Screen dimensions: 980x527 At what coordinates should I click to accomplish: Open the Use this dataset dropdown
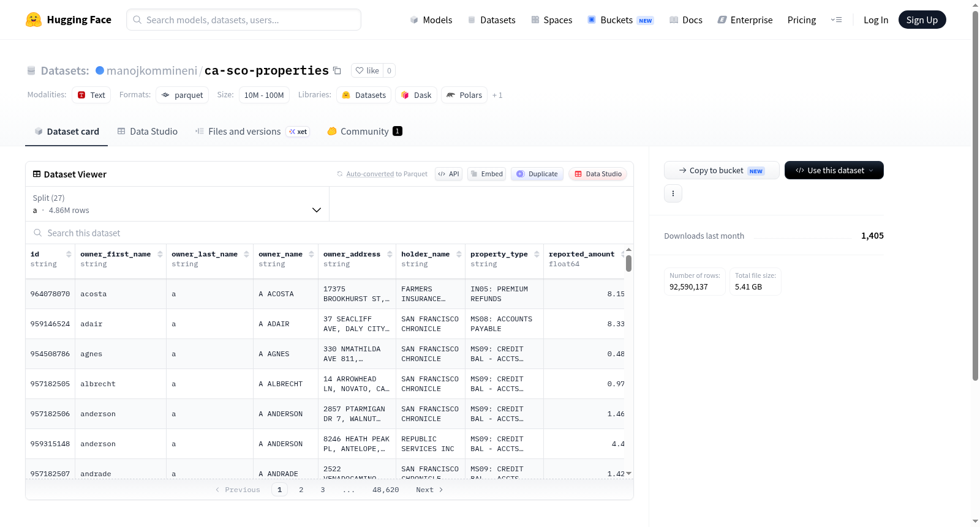pyautogui.click(x=834, y=170)
